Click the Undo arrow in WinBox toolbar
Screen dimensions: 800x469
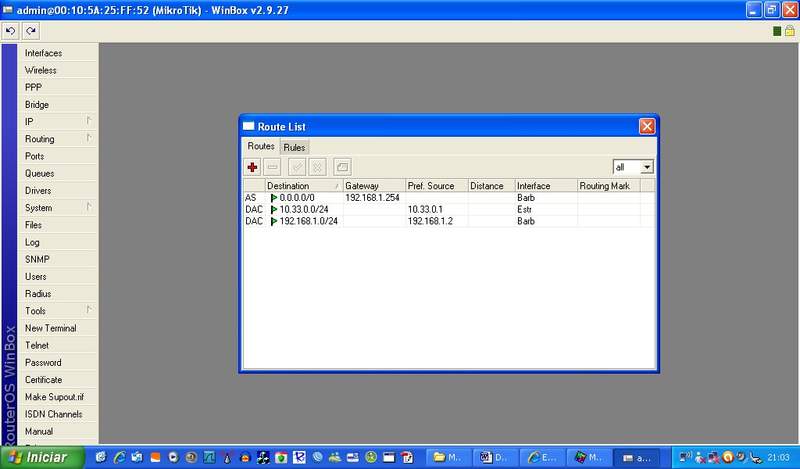pos(10,32)
